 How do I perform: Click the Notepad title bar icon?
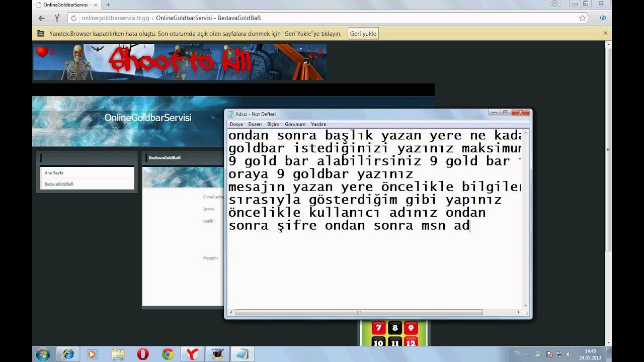231,114
